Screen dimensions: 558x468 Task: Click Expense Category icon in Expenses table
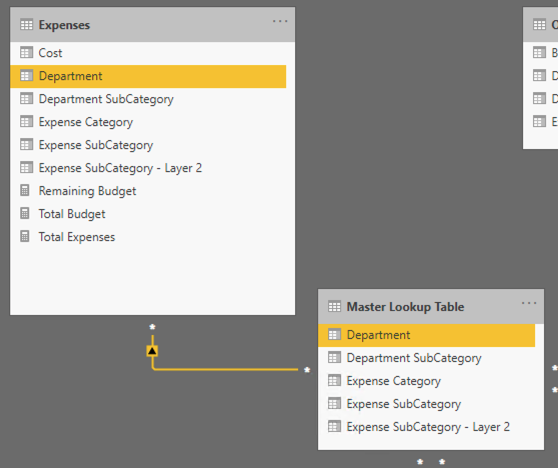[26, 122]
